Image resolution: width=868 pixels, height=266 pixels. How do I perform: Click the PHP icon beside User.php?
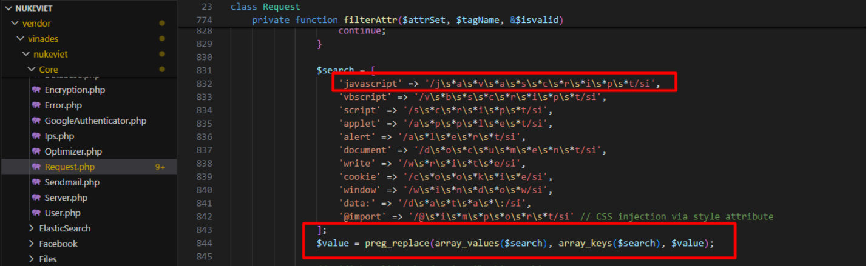pos(36,213)
